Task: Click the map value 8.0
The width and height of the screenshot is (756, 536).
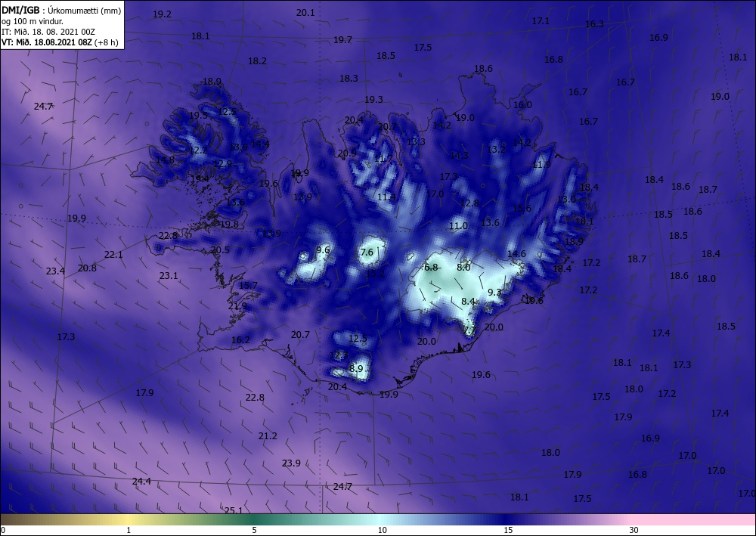Action: coord(463,267)
